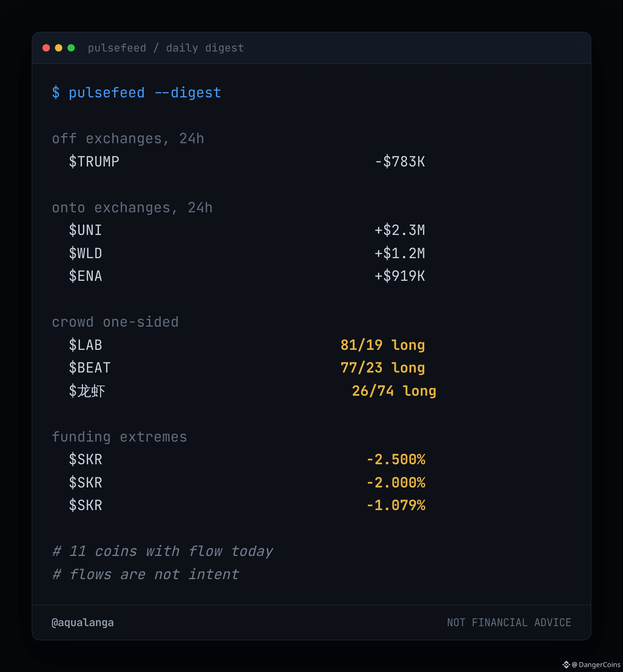Click the red close dot in title bar
This screenshot has height=672, width=623.
pyautogui.click(x=46, y=48)
